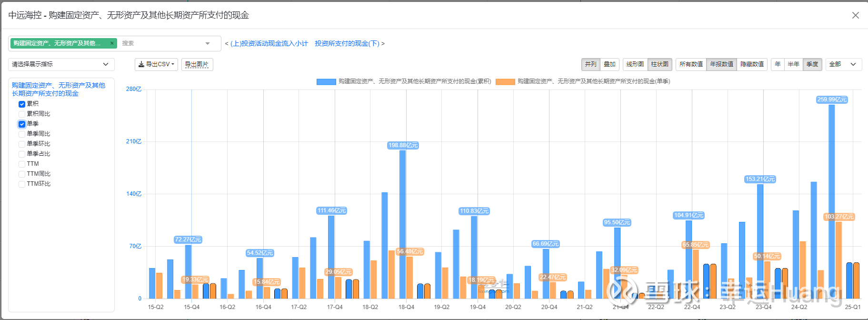Image resolution: width=868 pixels, height=320 pixels.
Task: Click the 54.52亿元 data label
Action: 260,253
